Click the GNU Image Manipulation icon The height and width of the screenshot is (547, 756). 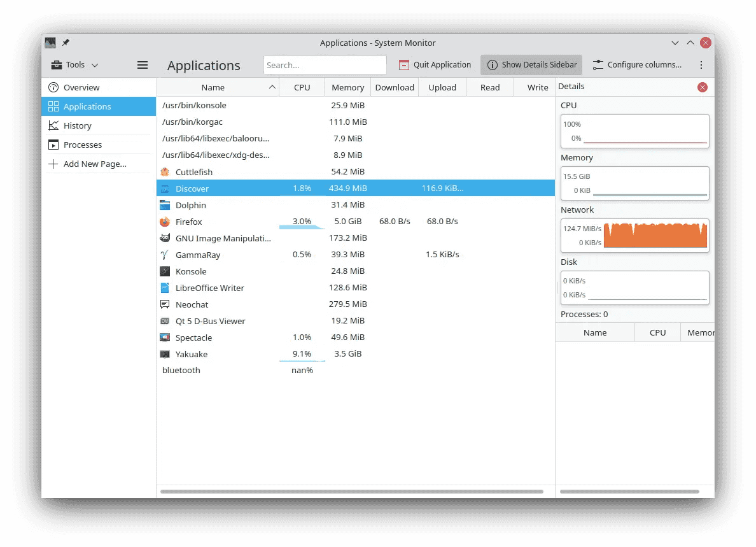tap(165, 238)
